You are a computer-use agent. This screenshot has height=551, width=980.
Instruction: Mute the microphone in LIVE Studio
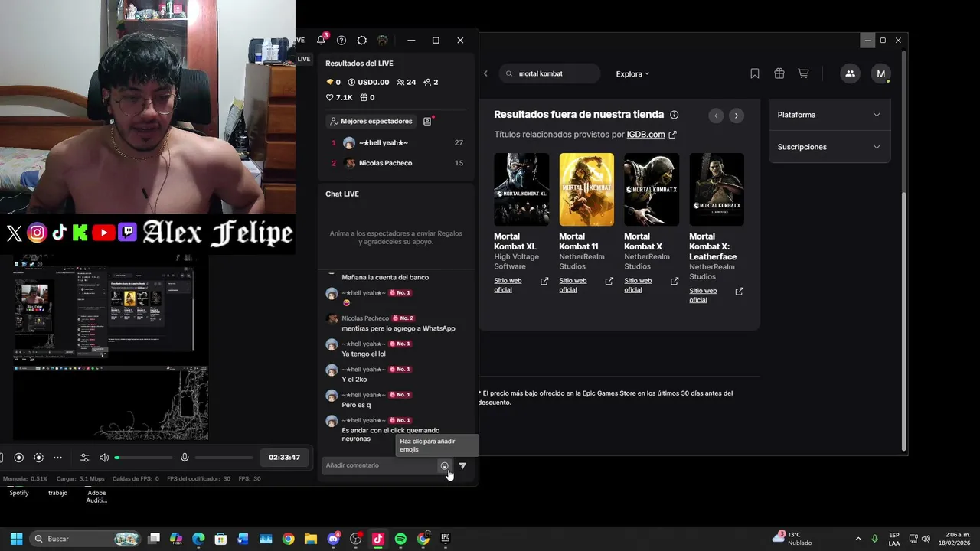click(x=185, y=458)
